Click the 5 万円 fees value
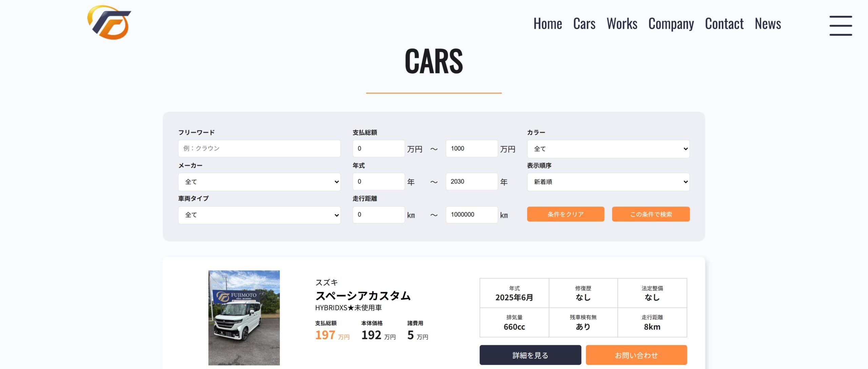The width and height of the screenshot is (868, 369). 418,335
